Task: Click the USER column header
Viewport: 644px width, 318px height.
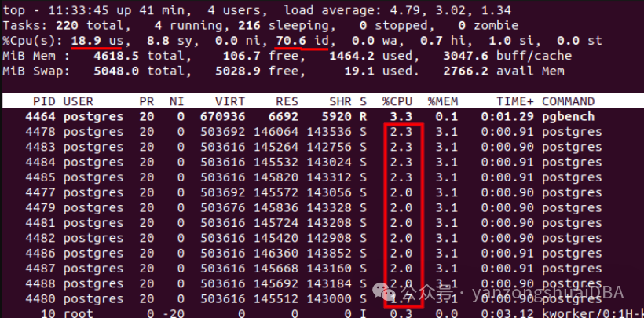Action: tap(78, 101)
